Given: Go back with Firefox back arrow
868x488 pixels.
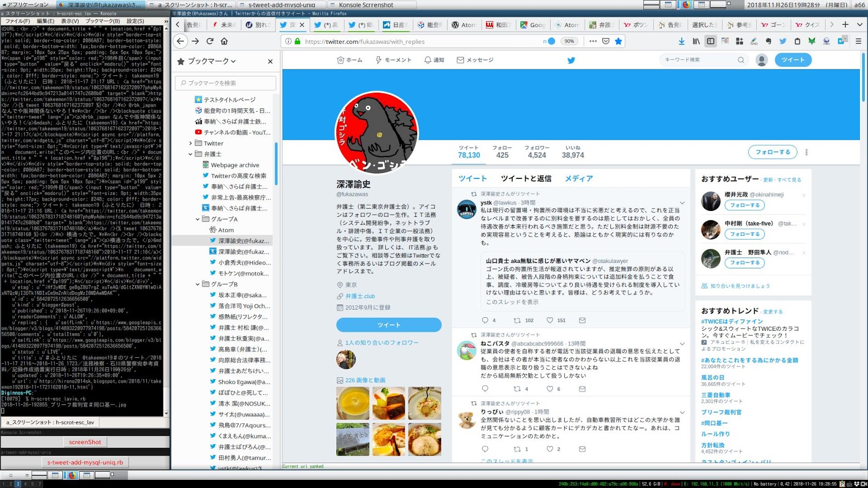Looking at the screenshot, I should (181, 41).
